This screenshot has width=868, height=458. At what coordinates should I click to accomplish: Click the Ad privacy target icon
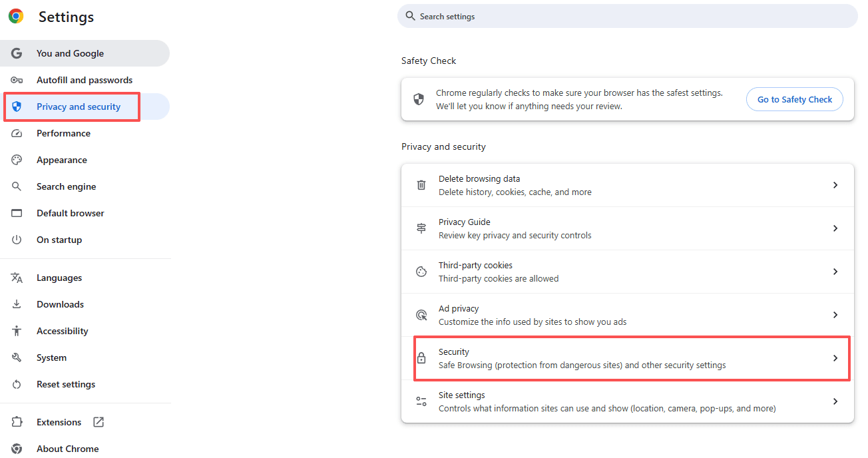click(x=421, y=315)
